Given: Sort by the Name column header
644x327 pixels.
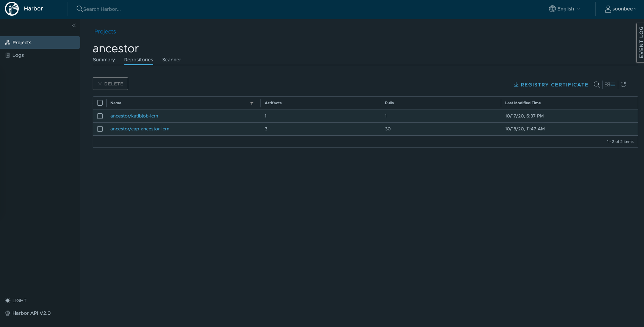Looking at the screenshot, I should point(116,103).
